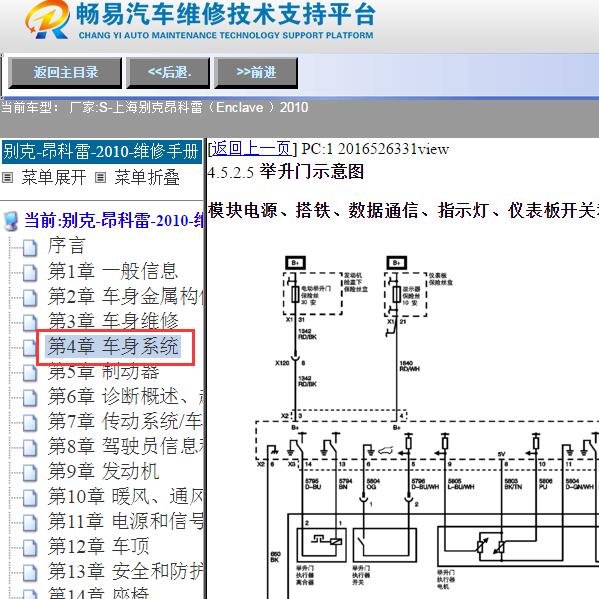This screenshot has width=599, height=599.
Task: Open the 返回上一页 link
Action: (252, 148)
